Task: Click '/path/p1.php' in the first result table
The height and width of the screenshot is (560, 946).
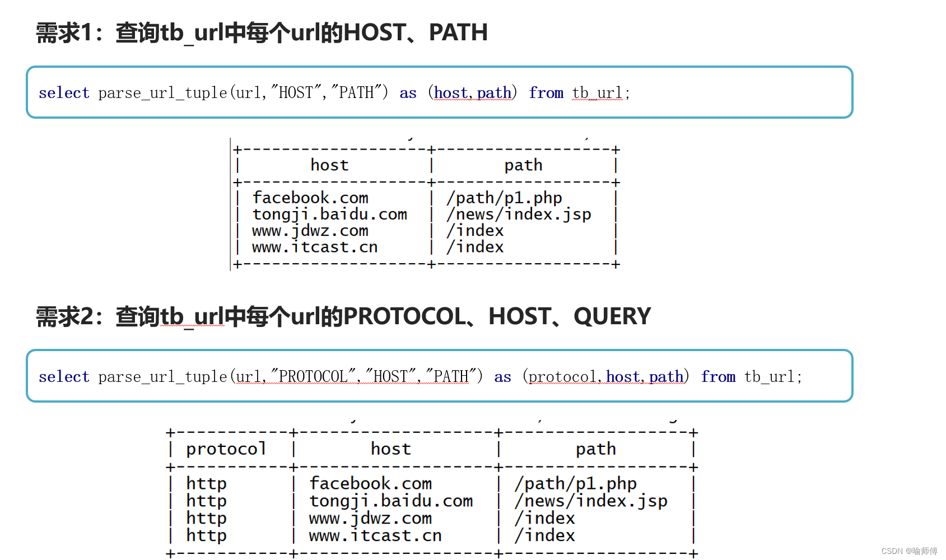Action: 504,198
